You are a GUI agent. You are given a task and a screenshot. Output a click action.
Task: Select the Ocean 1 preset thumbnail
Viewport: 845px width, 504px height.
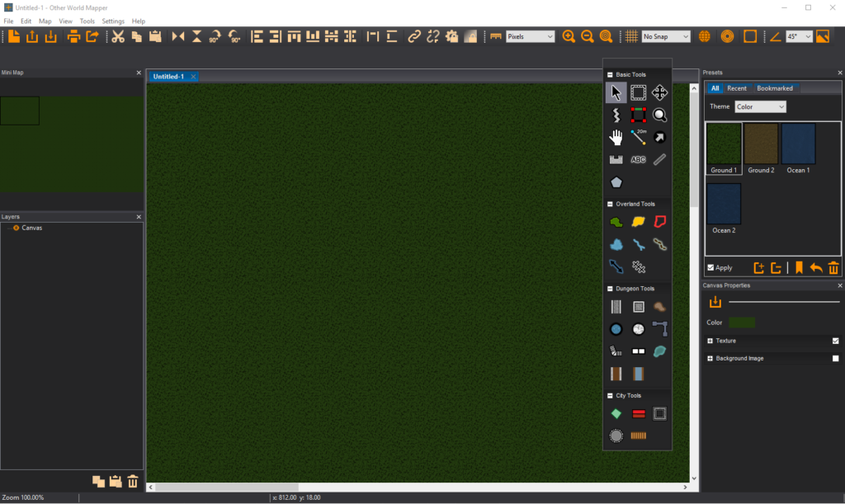click(x=798, y=144)
